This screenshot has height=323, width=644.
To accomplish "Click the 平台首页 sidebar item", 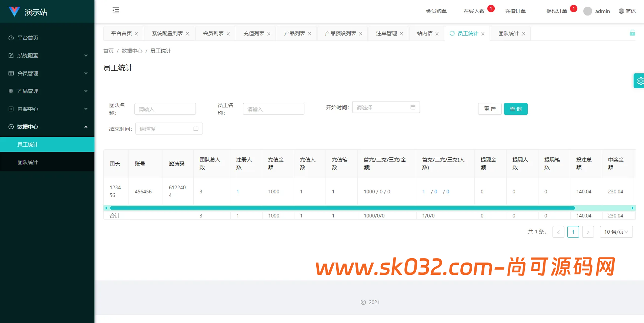I will point(47,38).
